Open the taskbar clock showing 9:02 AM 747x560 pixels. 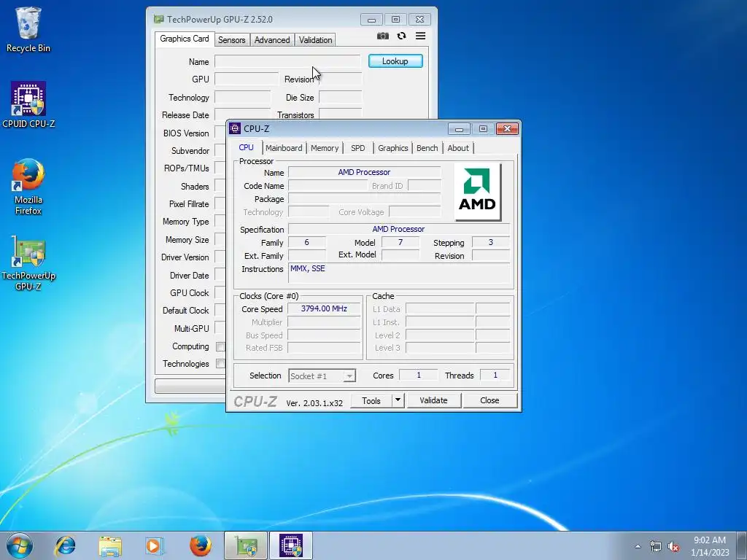[x=710, y=545]
